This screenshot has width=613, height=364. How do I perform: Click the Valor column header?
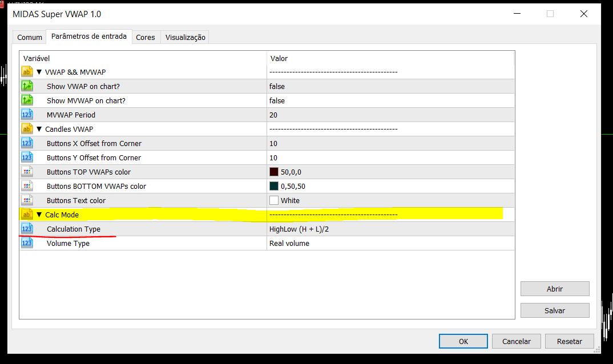pos(279,58)
